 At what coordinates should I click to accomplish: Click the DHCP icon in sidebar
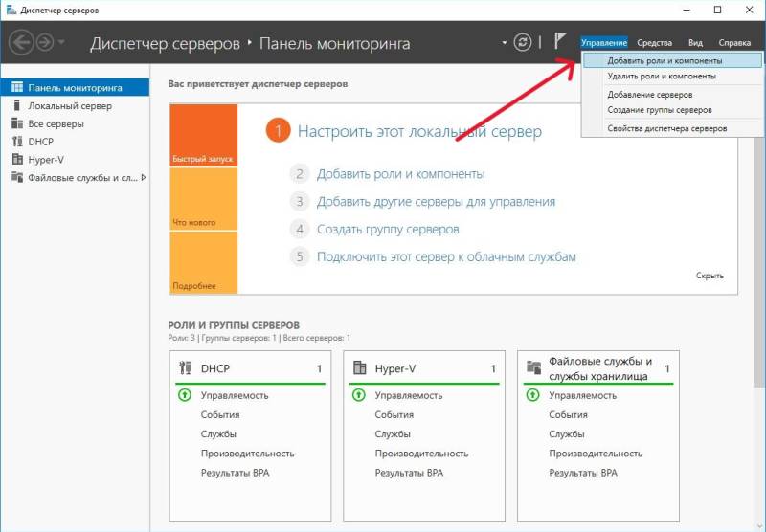(x=17, y=142)
